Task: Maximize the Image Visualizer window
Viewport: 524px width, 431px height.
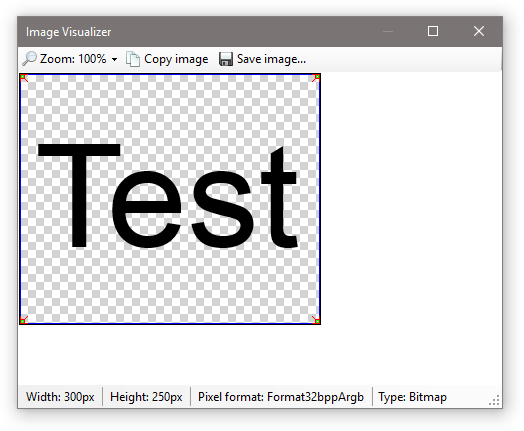Action: (x=433, y=31)
